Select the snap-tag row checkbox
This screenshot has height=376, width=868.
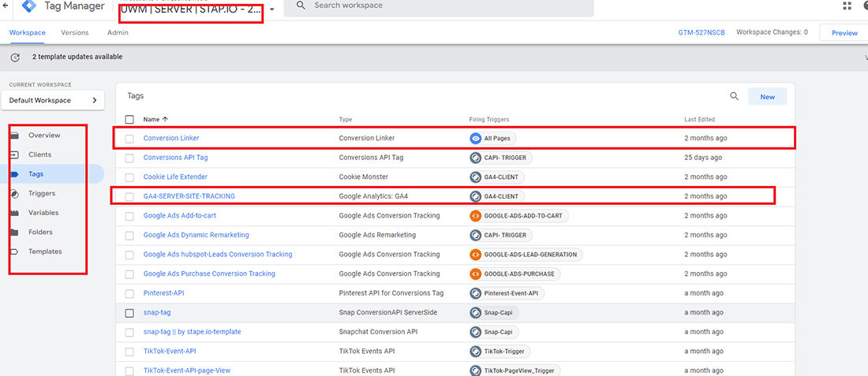(x=129, y=313)
